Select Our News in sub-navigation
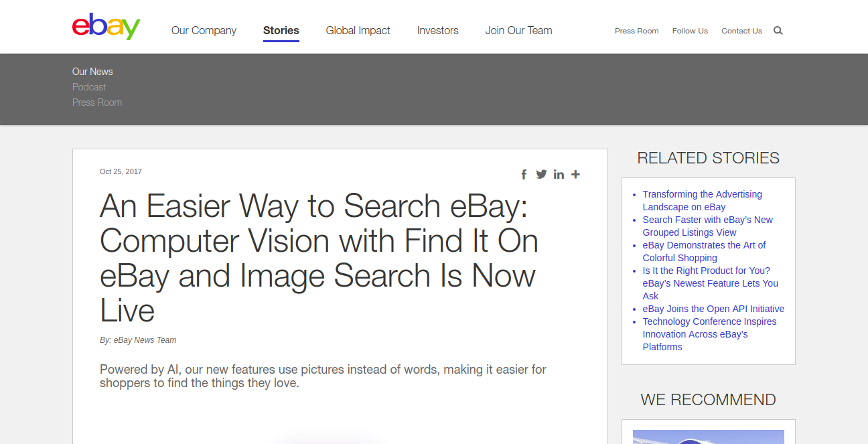 click(x=92, y=72)
